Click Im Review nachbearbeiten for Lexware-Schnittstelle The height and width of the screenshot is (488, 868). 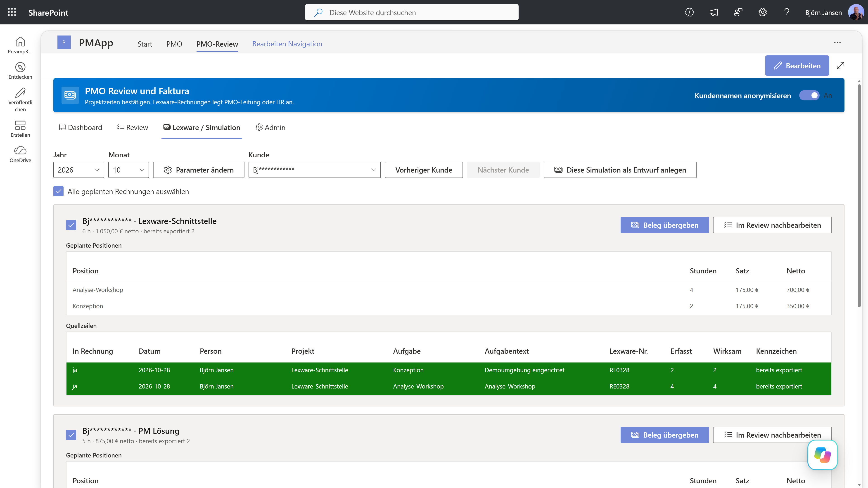(x=772, y=225)
